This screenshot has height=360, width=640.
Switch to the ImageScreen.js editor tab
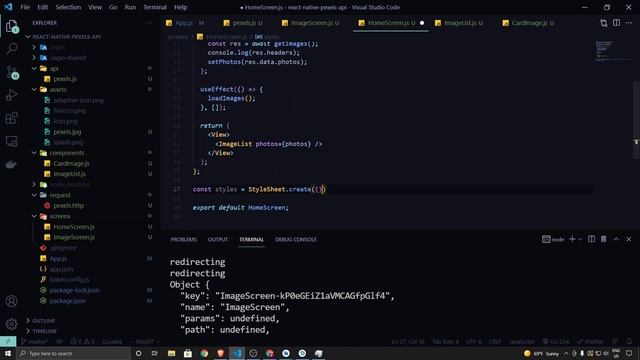311,23
